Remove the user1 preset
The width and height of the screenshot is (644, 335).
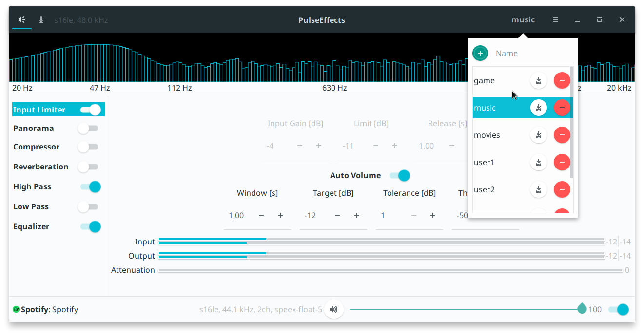point(562,162)
